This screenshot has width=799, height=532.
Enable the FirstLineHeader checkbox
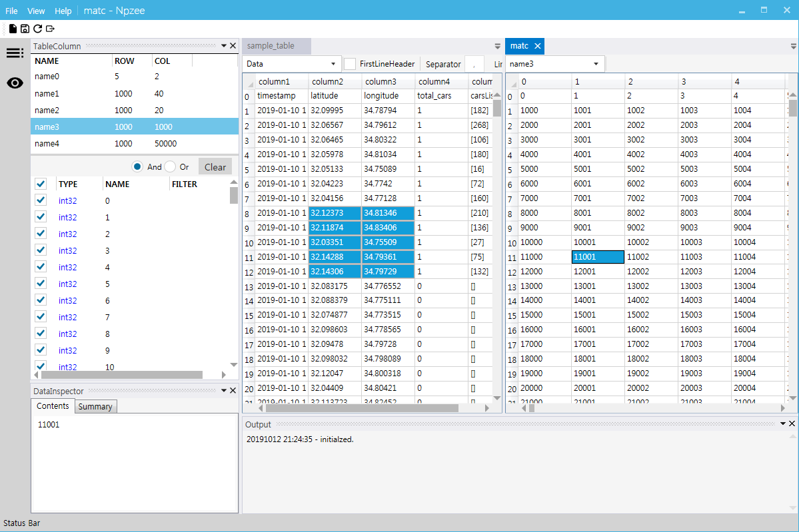(x=350, y=64)
